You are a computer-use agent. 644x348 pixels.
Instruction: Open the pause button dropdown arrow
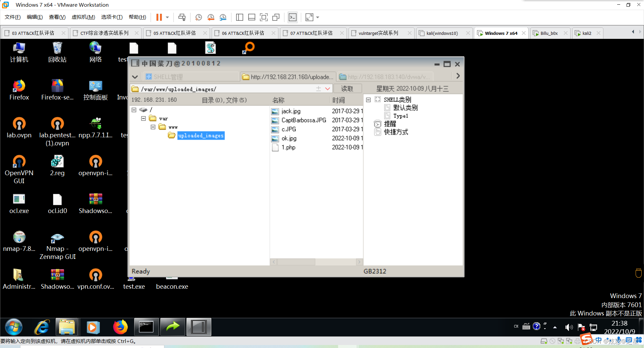click(x=167, y=17)
